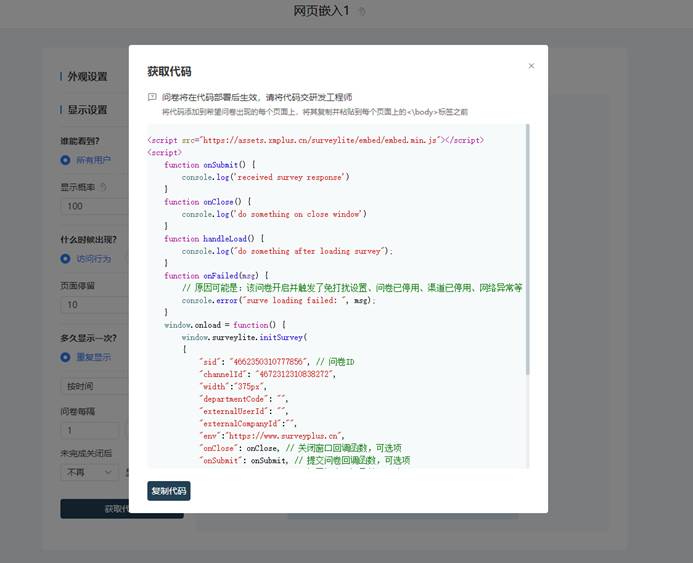Image resolution: width=693 pixels, height=563 pixels.
Task: Click the message icon beside 问卷将在代码部署后生效
Action: [x=152, y=97]
